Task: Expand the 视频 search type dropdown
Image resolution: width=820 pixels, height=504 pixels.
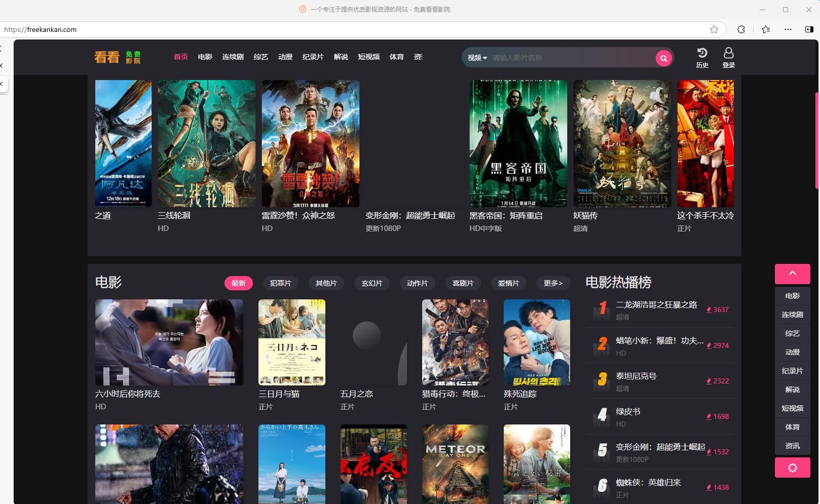Action: click(x=477, y=58)
